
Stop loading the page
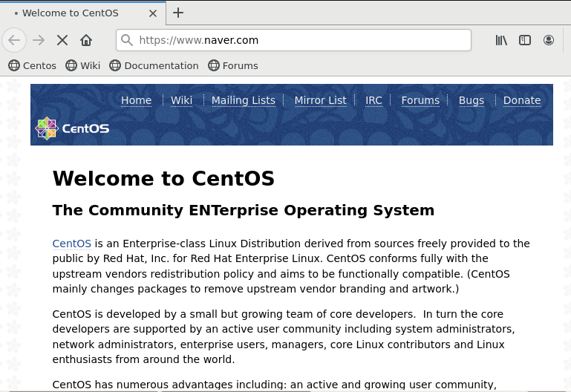62,40
